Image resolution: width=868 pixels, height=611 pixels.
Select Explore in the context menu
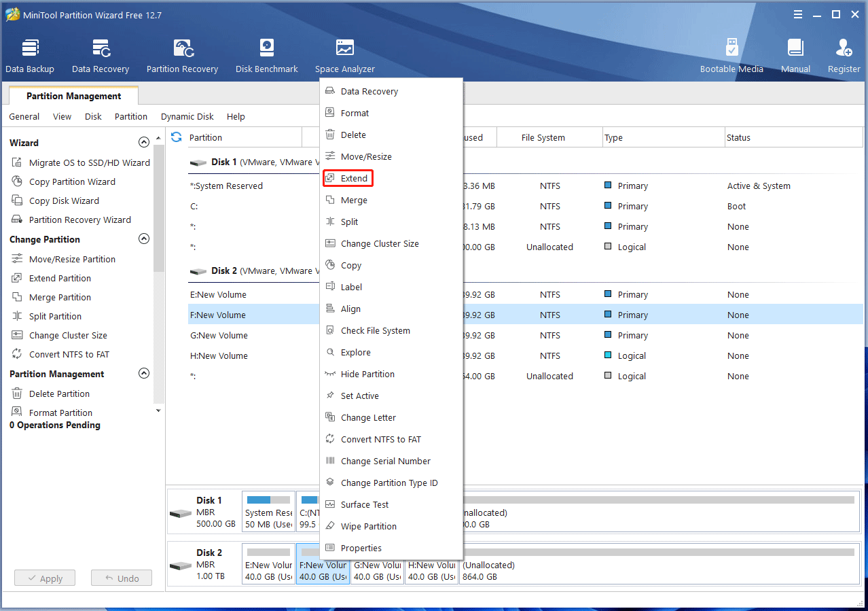[391, 352]
